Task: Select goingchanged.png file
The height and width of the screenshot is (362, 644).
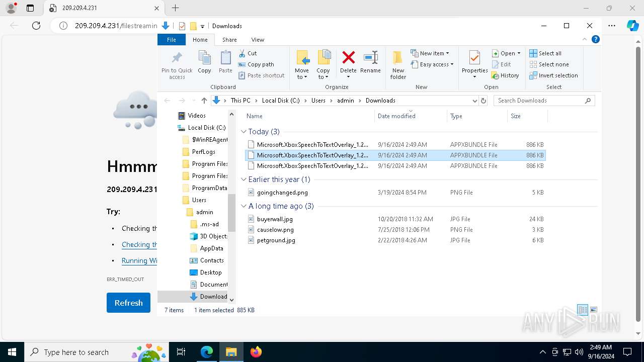Action: click(282, 193)
